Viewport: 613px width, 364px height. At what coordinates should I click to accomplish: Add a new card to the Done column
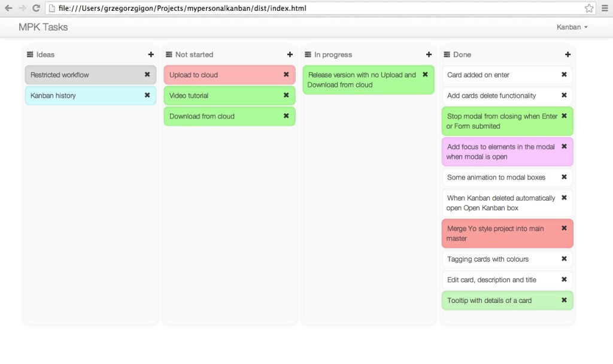pos(568,54)
